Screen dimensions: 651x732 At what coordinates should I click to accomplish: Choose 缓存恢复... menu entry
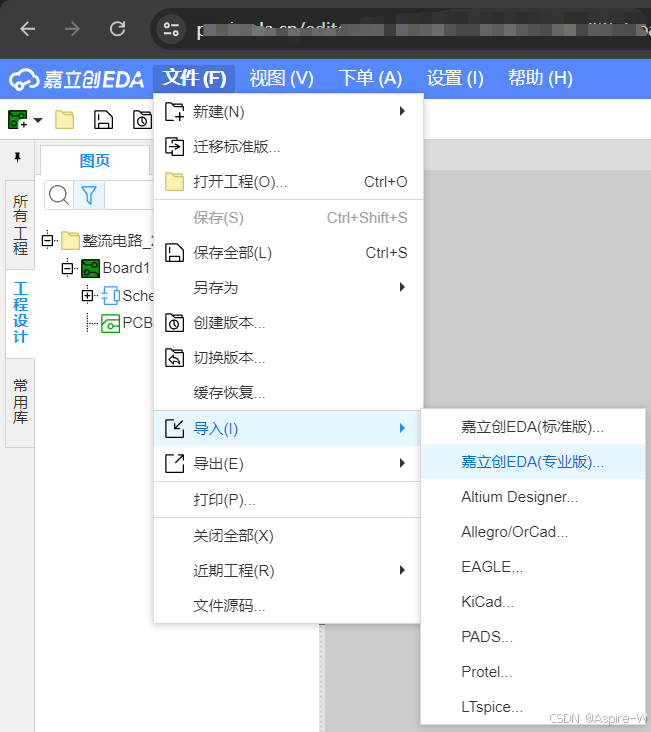point(288,393)
